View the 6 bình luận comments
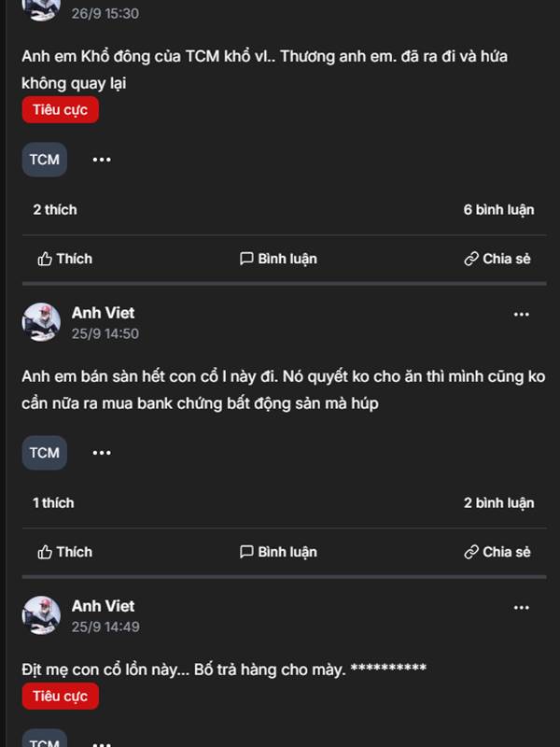The width and height of the screenshot is (560, 747). 498,210
